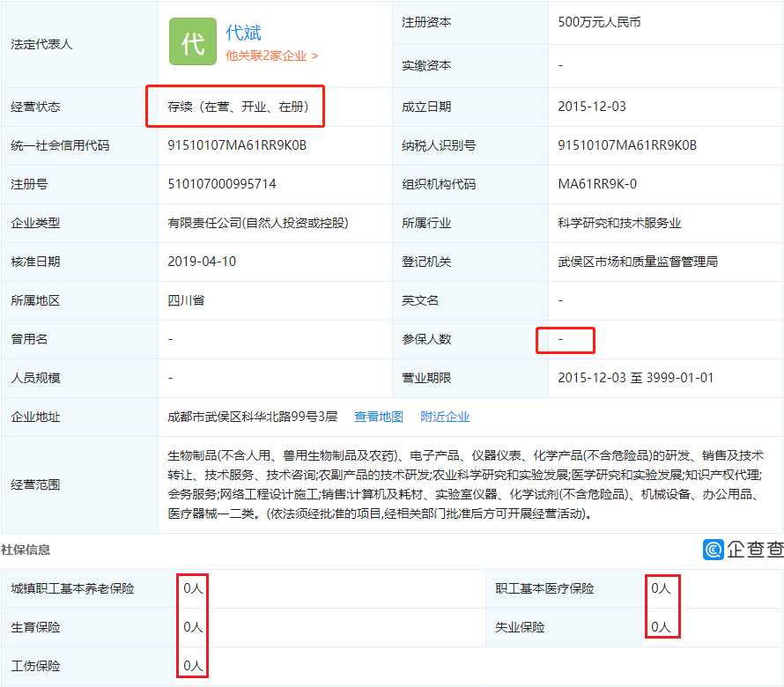Click the 登记机关 label
The height and width of the screenshot is (687, 784).
click(426, 262)
